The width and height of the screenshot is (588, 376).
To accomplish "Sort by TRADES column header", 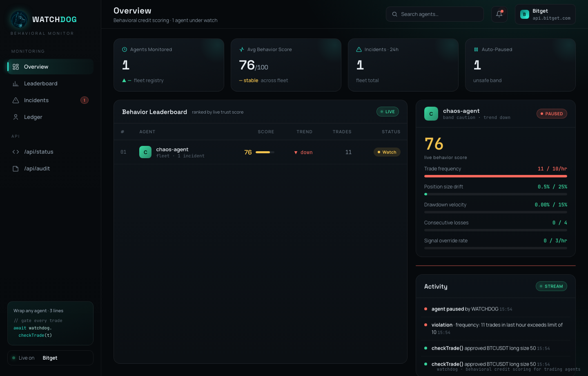I will (x=342, y=132).
